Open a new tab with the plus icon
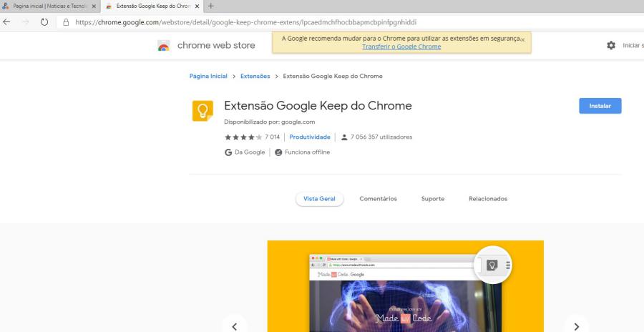 [x=210, y=6]
